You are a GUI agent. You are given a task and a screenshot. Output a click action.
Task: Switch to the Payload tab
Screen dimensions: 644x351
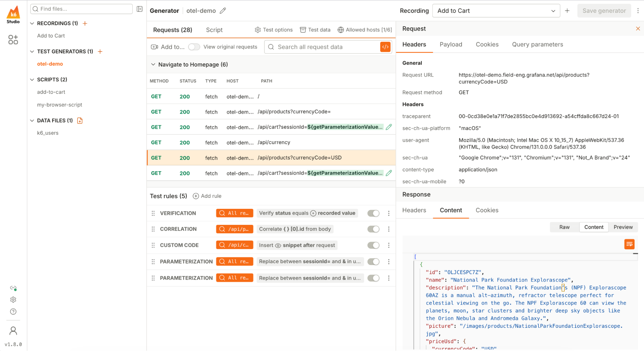[x=451, y=44]
